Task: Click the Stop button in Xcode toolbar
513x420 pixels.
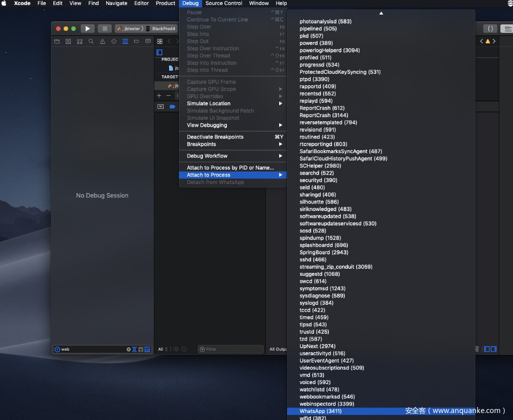Action: click(105, 28)
